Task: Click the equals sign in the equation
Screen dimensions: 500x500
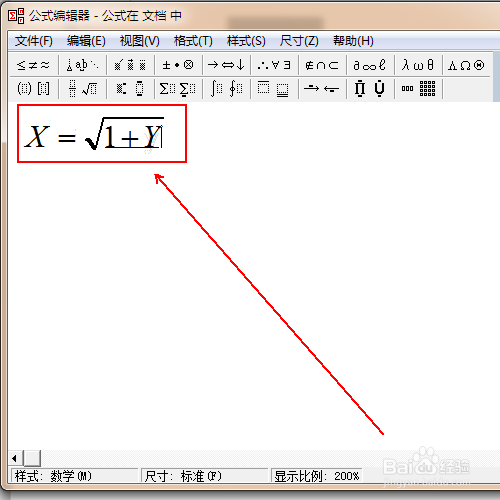Action: pos(67,137)
